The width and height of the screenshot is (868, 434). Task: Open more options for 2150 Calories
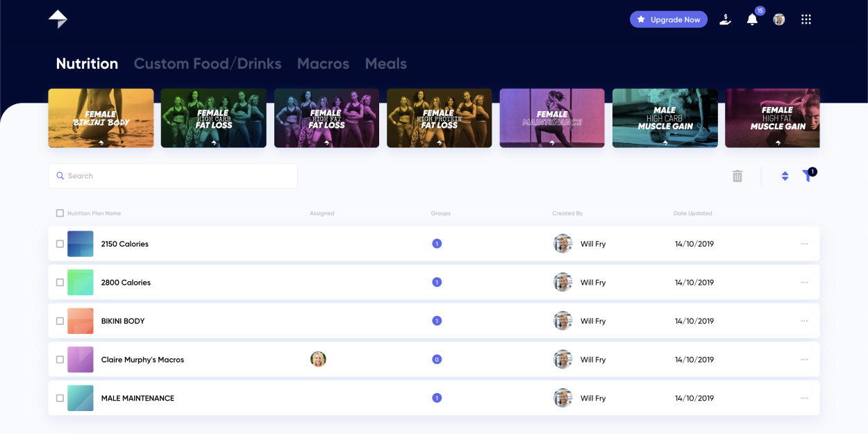(804, 244)
